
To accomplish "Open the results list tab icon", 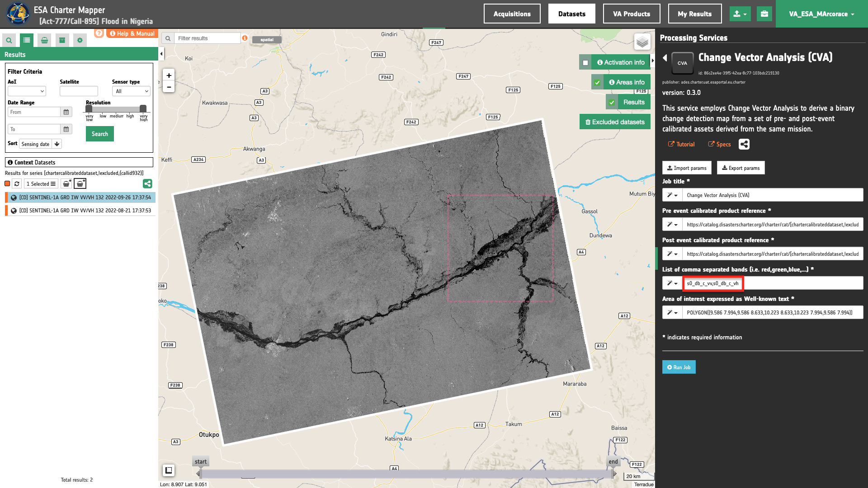I will 27,40.
